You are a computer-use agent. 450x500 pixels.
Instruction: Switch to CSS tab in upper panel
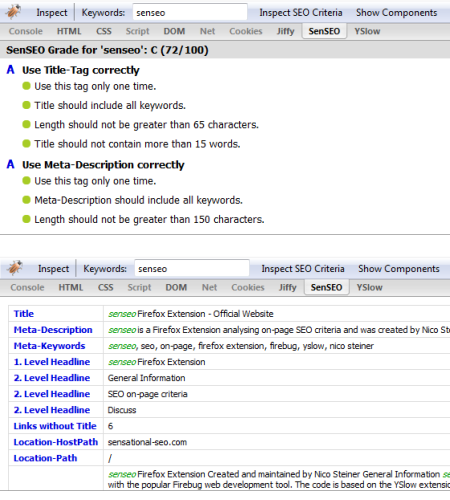104,31
